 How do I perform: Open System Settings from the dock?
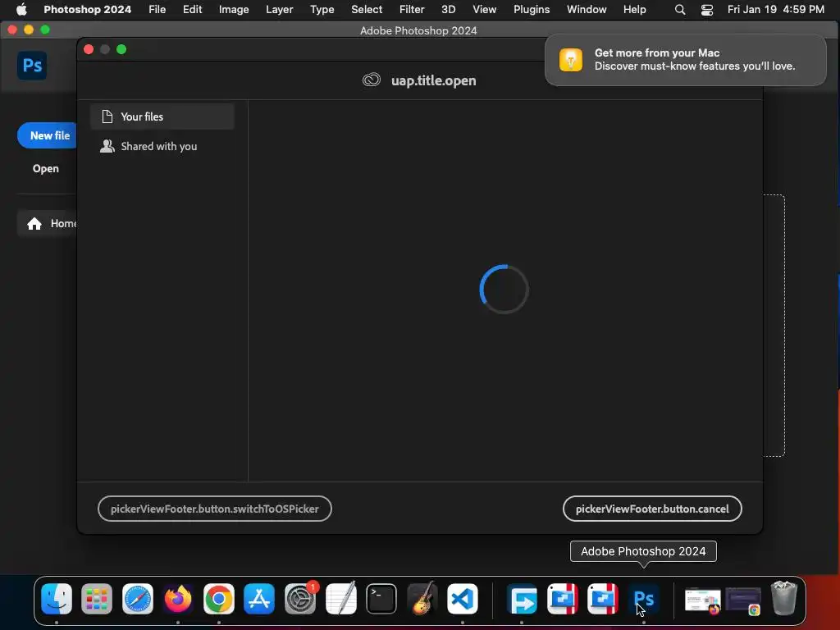300,598
